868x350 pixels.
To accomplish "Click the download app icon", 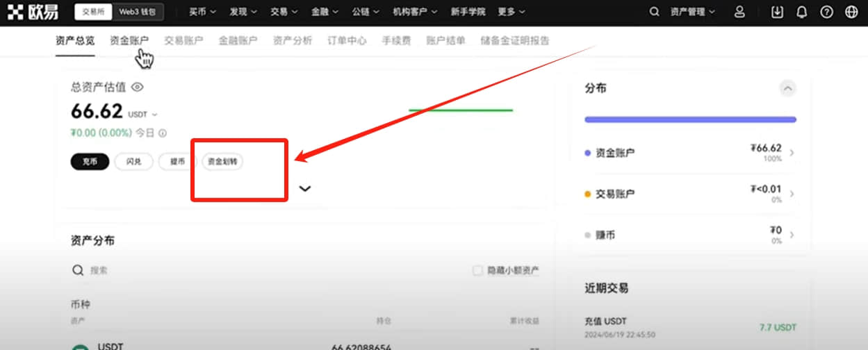I will [778, 12].
